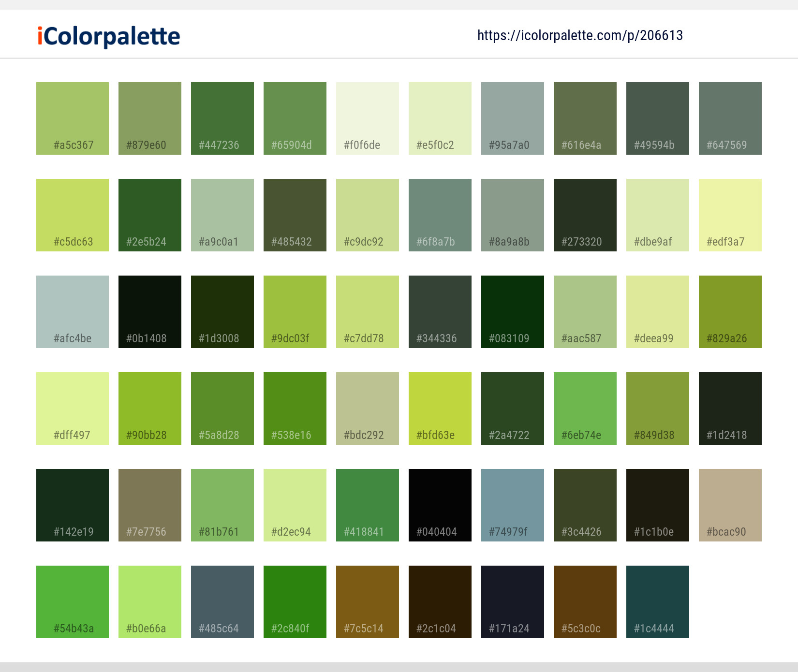Choose the #d2ec94 swatch

(x=295, y=505)
